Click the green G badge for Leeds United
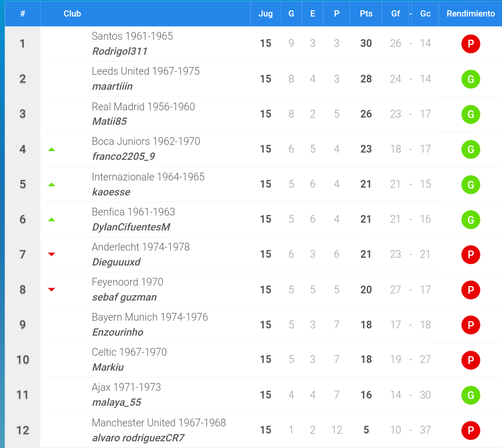 [x=471, y=79]
